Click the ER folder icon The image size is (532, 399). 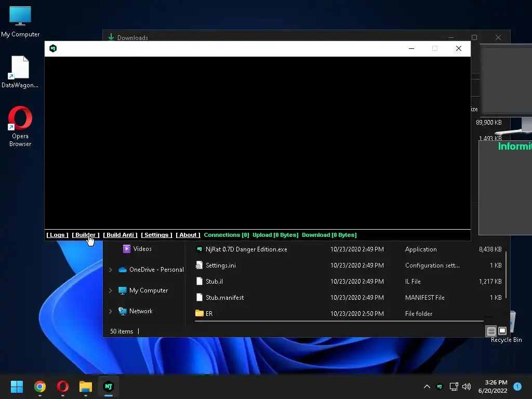[x=199, y=313]
